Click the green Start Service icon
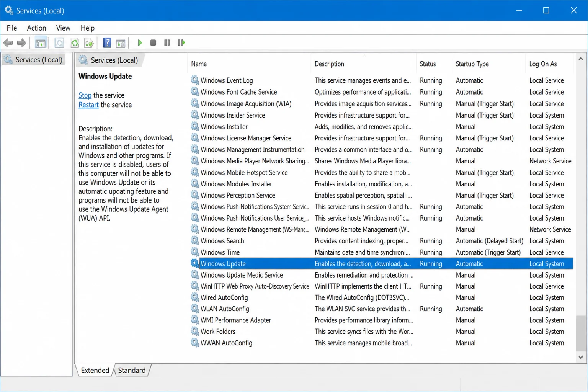This screenshot has width=588, height=392. (140, 43)
